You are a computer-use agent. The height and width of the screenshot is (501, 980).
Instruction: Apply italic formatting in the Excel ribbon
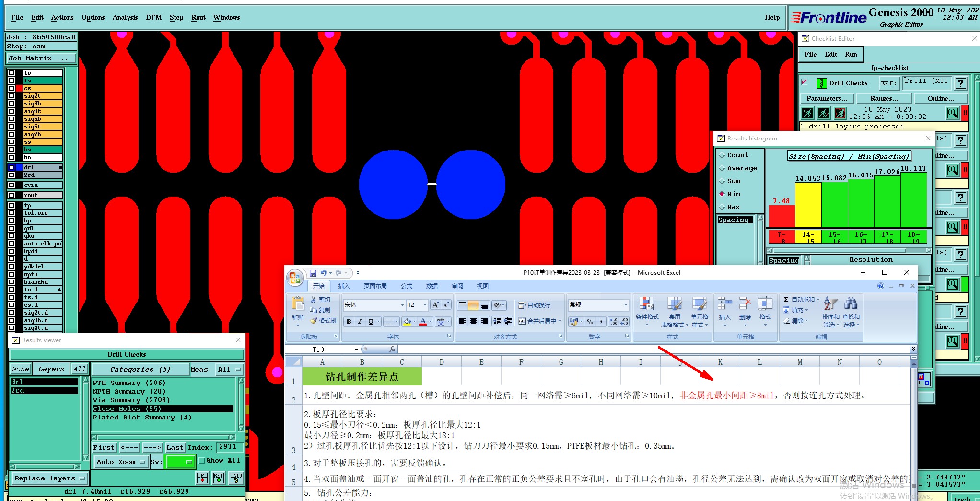[360, 322]
